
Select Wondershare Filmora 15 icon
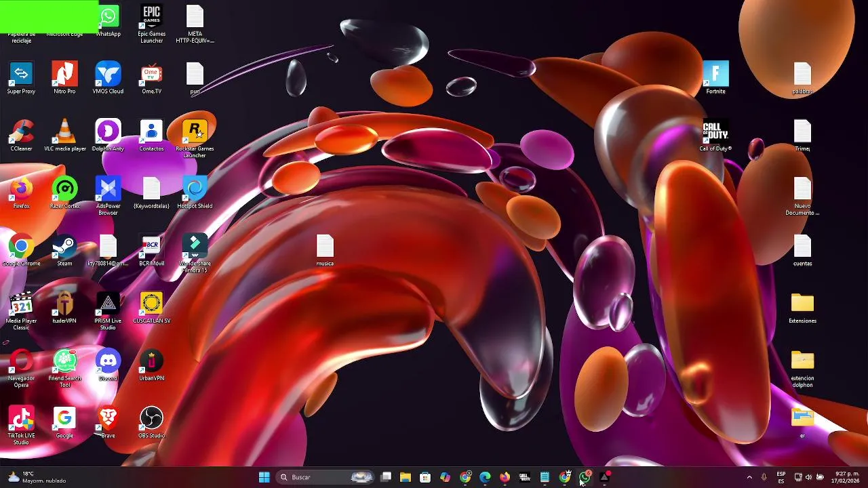[x=195, y=253]
